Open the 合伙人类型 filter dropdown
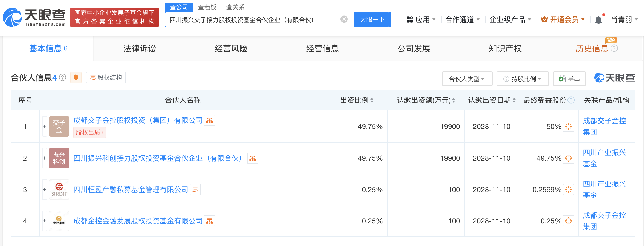Image resolution: width=644 pixels, height=246 pixels. click(467, 79)
